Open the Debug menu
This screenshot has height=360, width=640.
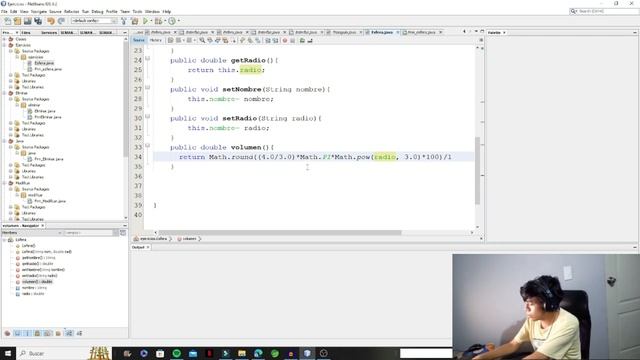(x=97, y=11)
